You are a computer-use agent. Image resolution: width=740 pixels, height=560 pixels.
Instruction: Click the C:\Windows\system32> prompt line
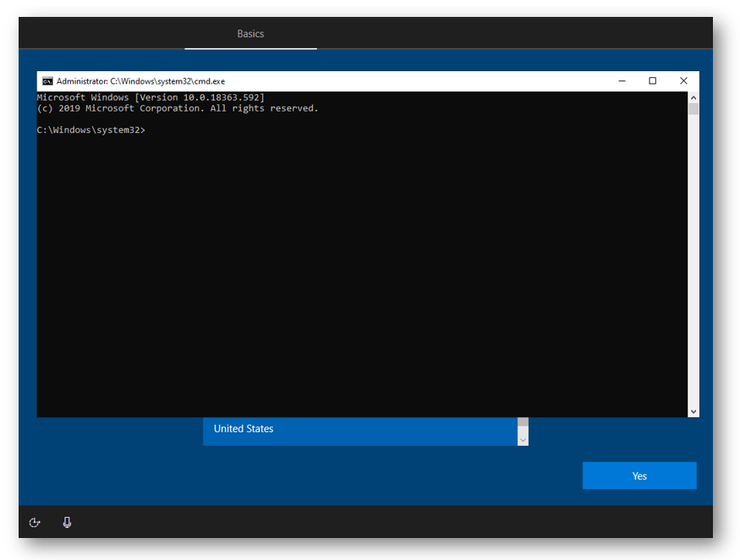[x=91, y=130]
